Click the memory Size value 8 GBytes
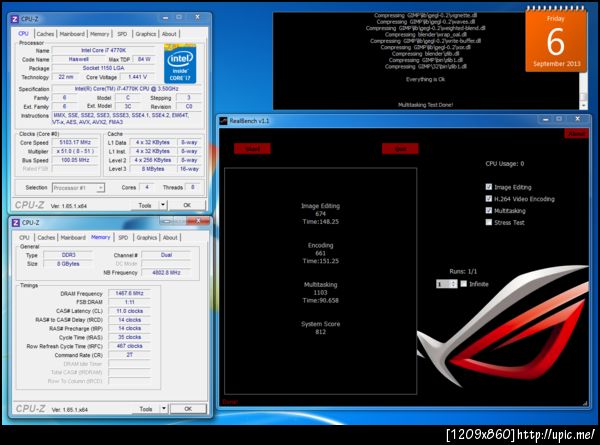 [x=68, y=264]
